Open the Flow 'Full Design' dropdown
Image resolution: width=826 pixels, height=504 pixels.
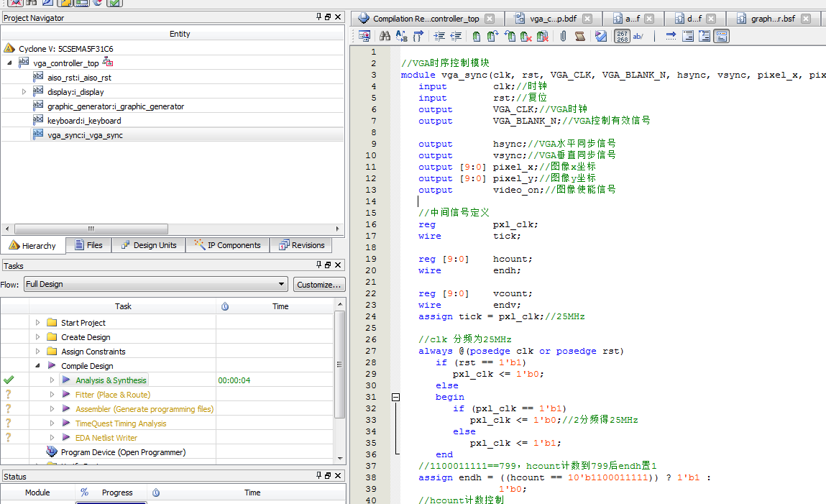click(x=280, y=284)
